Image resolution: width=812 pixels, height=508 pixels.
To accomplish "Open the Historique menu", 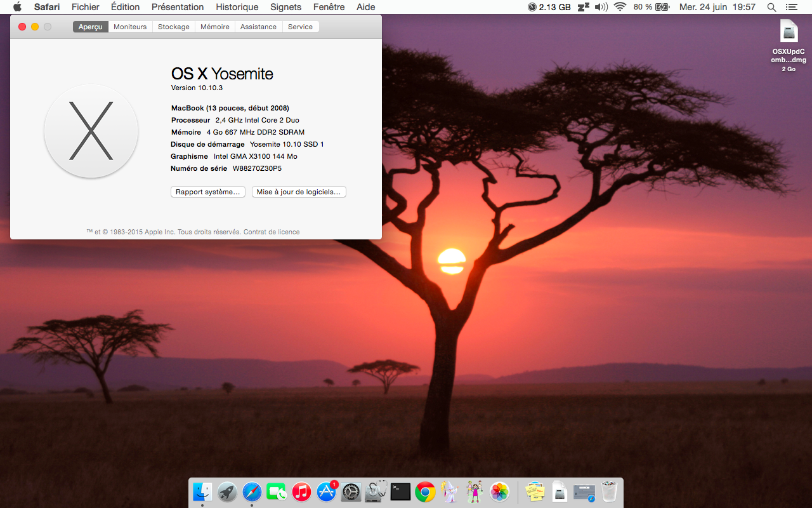I will [237, 7].
